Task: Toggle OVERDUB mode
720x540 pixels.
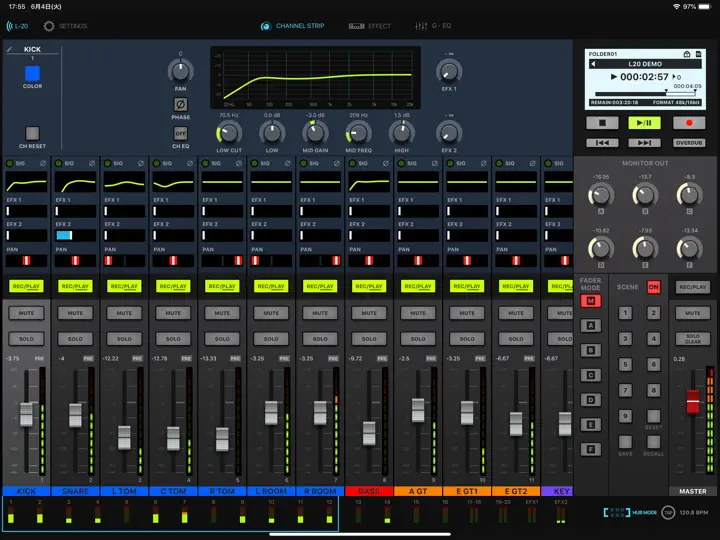Action: 689,143
